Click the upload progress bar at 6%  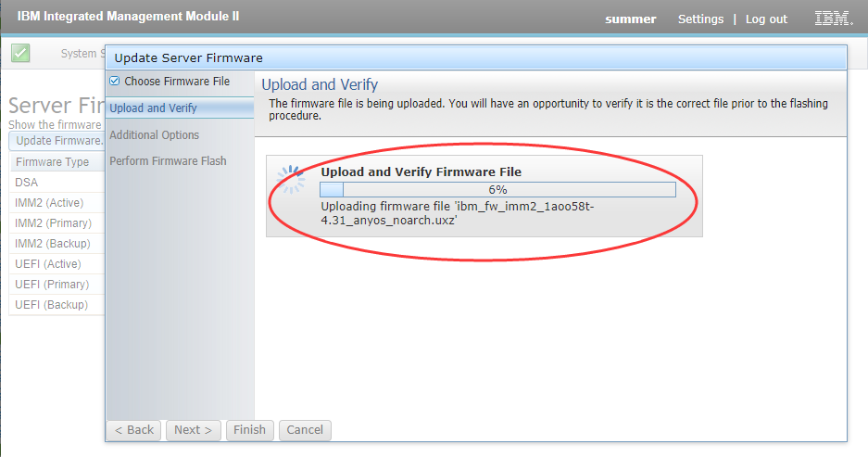pyautogui.click(x=497, y=189)
